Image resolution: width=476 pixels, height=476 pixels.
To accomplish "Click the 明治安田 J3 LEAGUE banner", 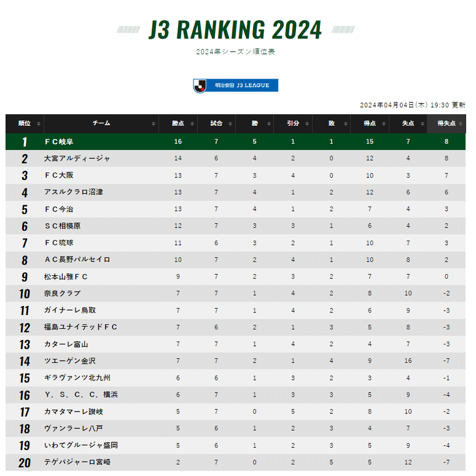I will click(236, 85).
